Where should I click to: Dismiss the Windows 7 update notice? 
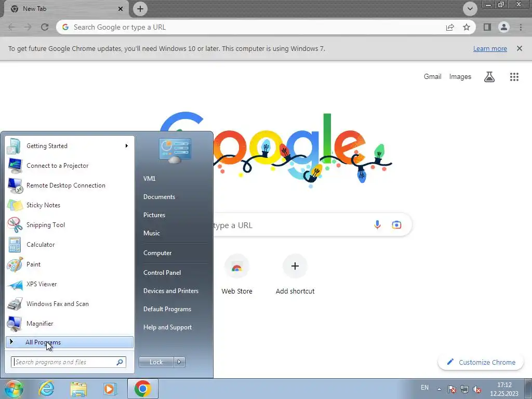tap(520, 48)
